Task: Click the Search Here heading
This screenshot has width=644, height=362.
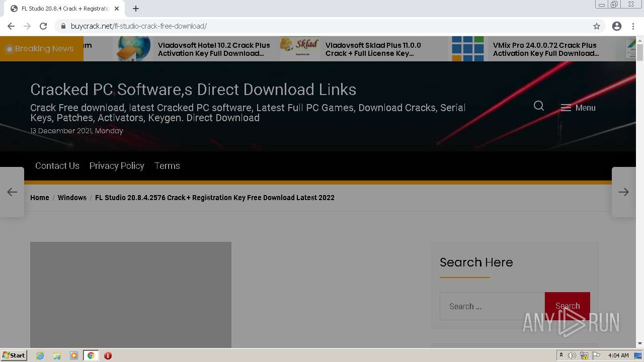Action: 476,262
